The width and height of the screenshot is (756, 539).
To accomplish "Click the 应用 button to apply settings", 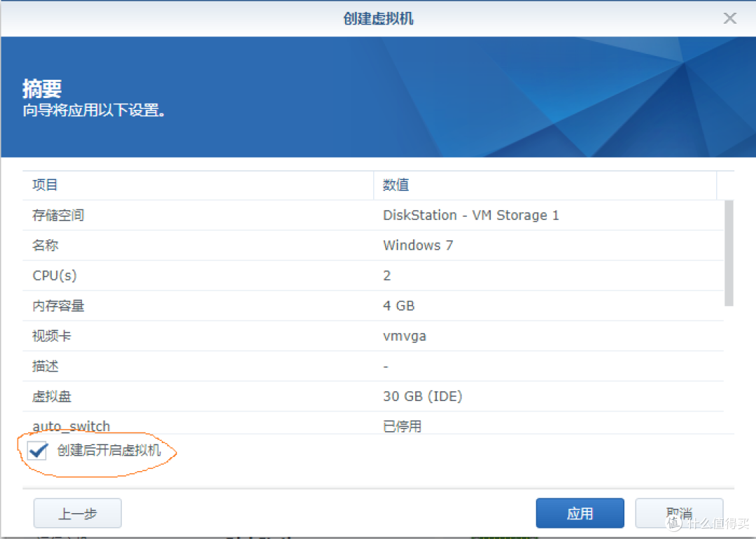I will (x=580, y=512).
